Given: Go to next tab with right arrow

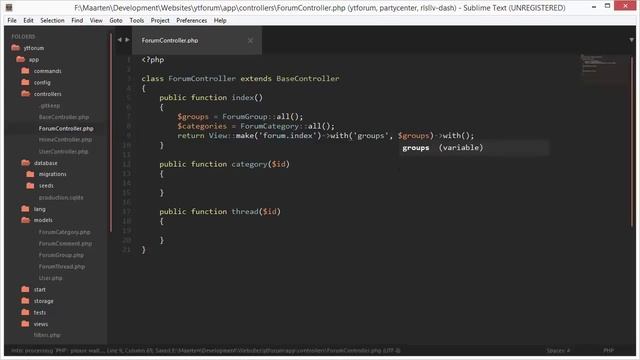Looking at the screenshot, I should [x=127, y=40].
